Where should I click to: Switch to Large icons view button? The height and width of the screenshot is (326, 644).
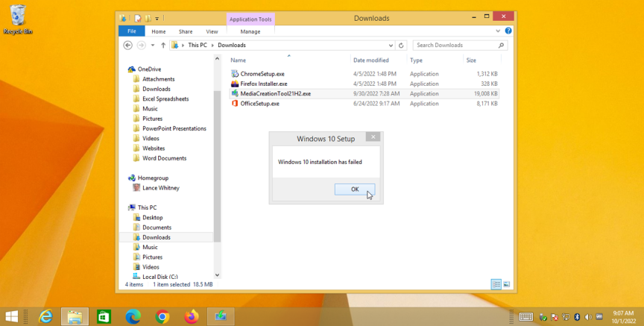506,284
